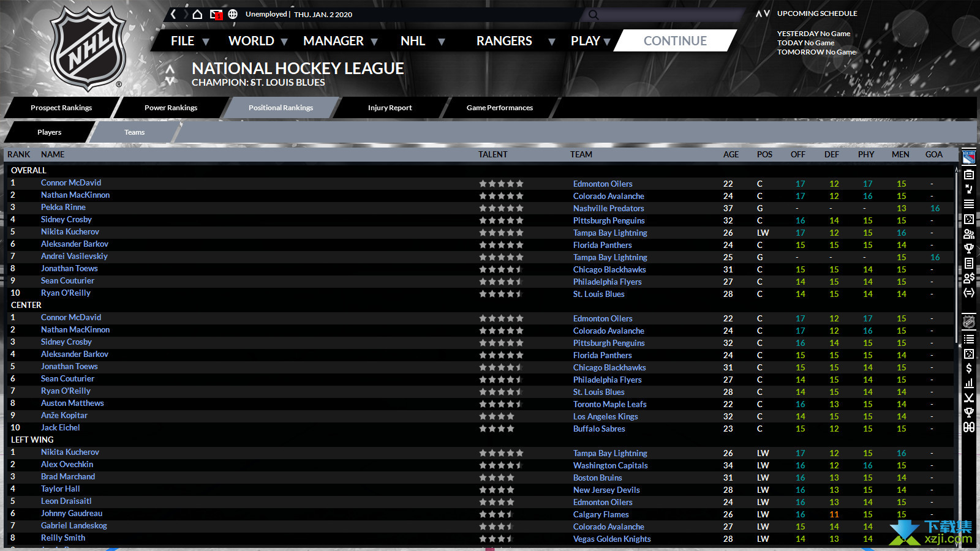Open the New York Rangers team logo shortcut

[969, 157]
